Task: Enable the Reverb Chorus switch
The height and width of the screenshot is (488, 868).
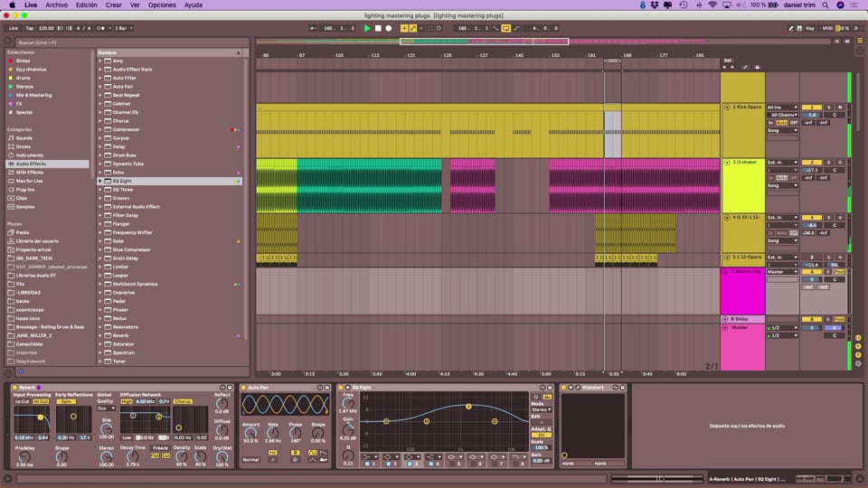Action: pyautogui.click(x=183, y=401)
